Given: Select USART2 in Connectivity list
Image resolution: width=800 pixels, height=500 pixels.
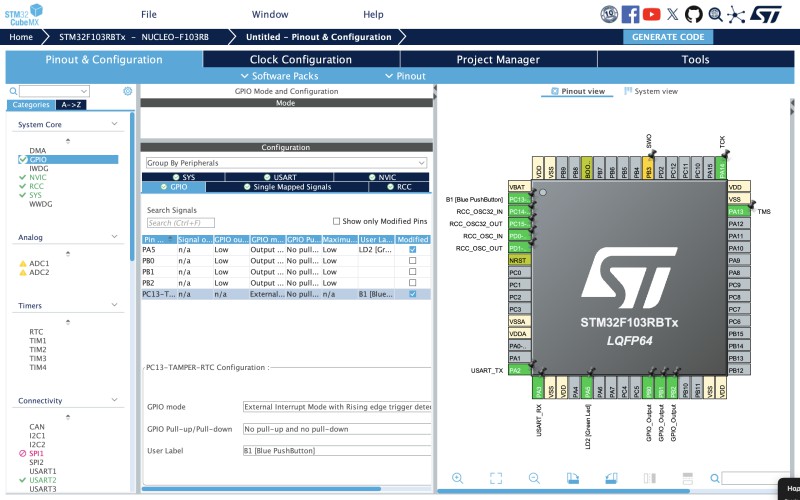Looking at the screenshot, I should tap(43, 480).
